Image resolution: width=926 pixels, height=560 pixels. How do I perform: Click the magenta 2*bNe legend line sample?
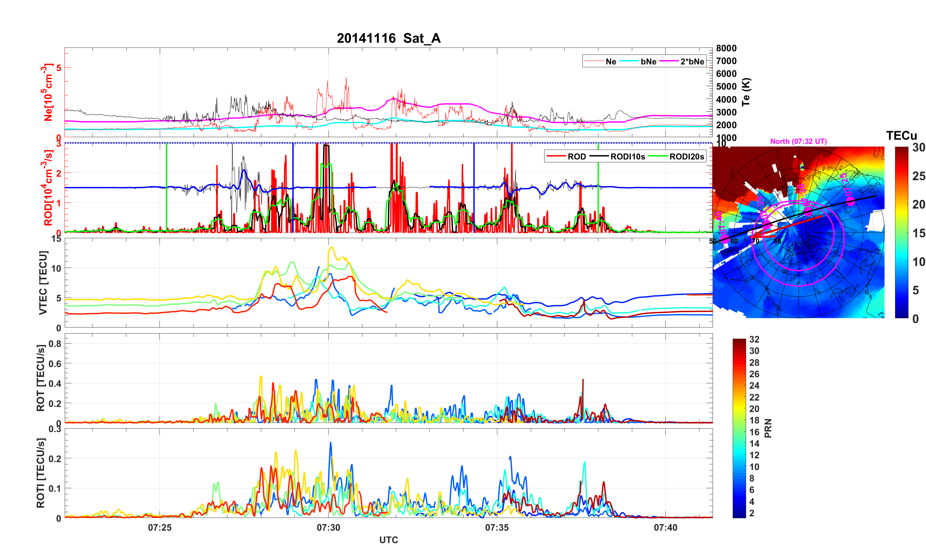pyautogui.click(x=669, y=61)
